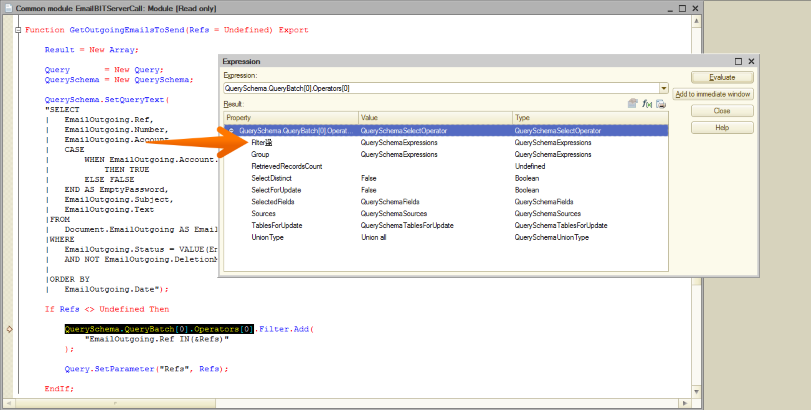Click the print result icon
This screenshot has height=410, width=811.
pos(660,104)
